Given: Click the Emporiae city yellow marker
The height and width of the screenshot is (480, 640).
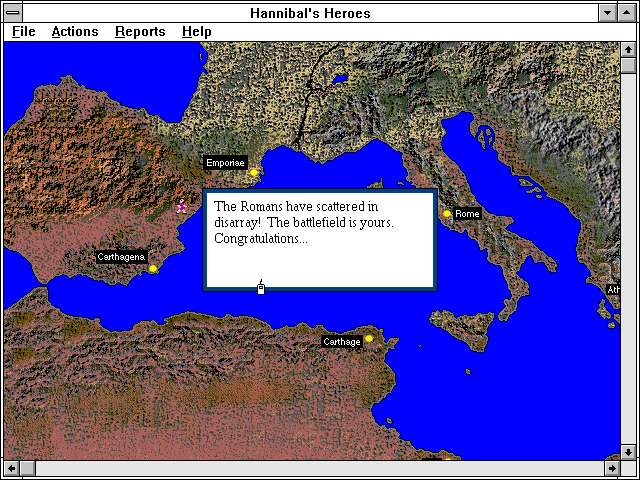Looking at the screenshot, I should coord(254,173).
